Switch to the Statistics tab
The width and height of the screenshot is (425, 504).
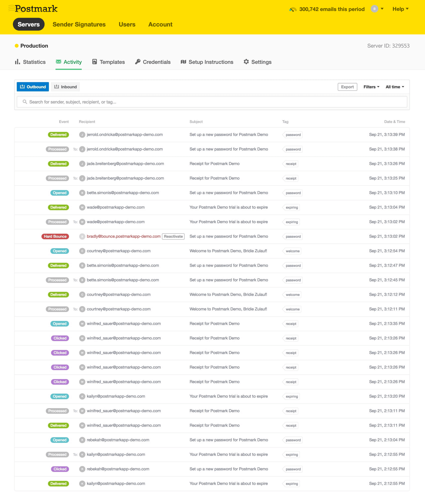[x=30, y=62]
